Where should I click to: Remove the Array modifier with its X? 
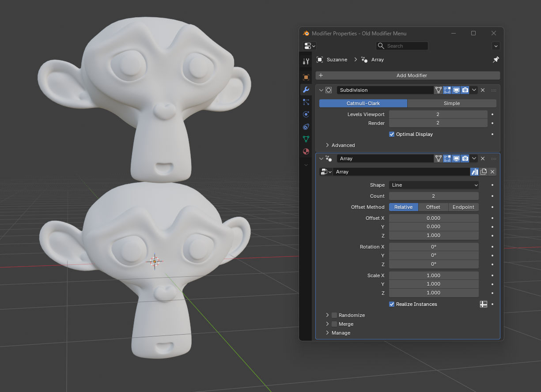483,158
